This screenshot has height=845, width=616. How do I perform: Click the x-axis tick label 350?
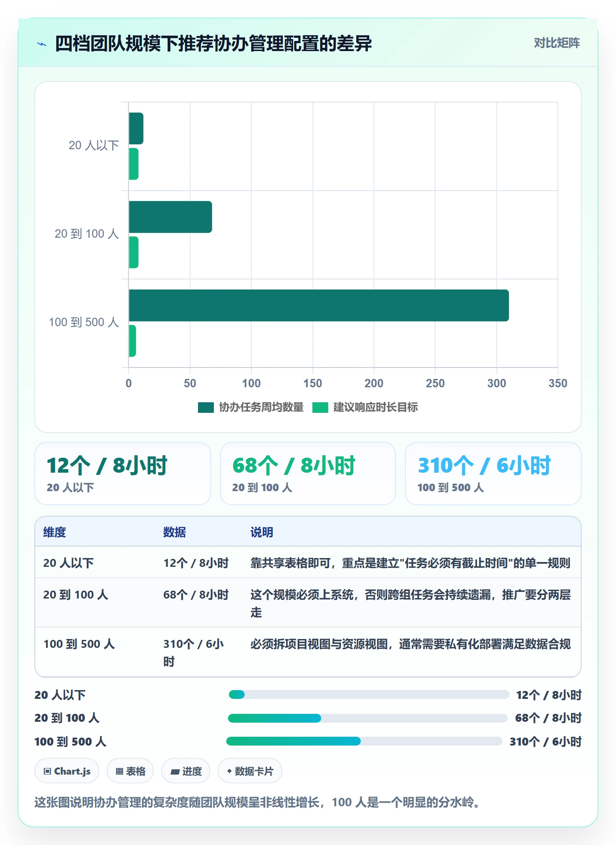557,383
